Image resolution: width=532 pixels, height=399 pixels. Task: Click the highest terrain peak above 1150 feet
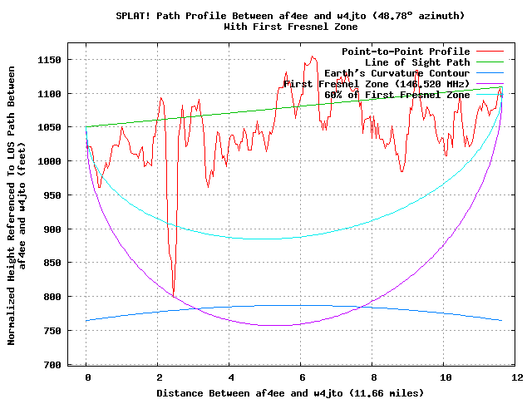coord(313,57)
